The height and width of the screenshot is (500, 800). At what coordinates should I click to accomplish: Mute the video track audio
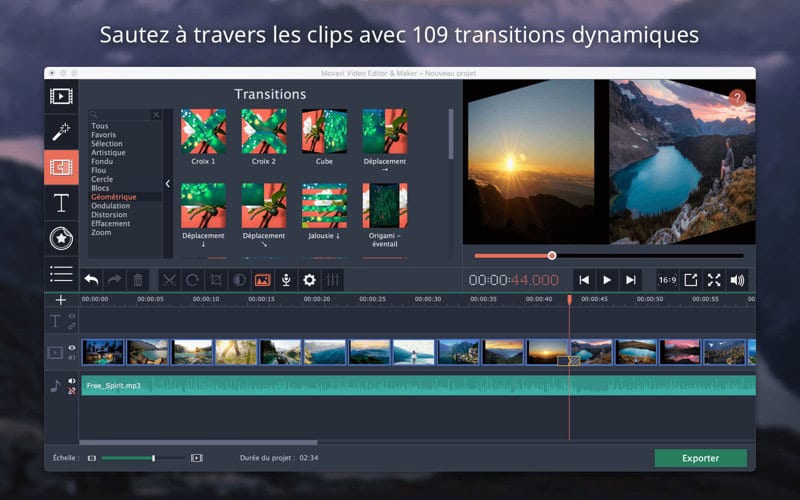point(72,357)
